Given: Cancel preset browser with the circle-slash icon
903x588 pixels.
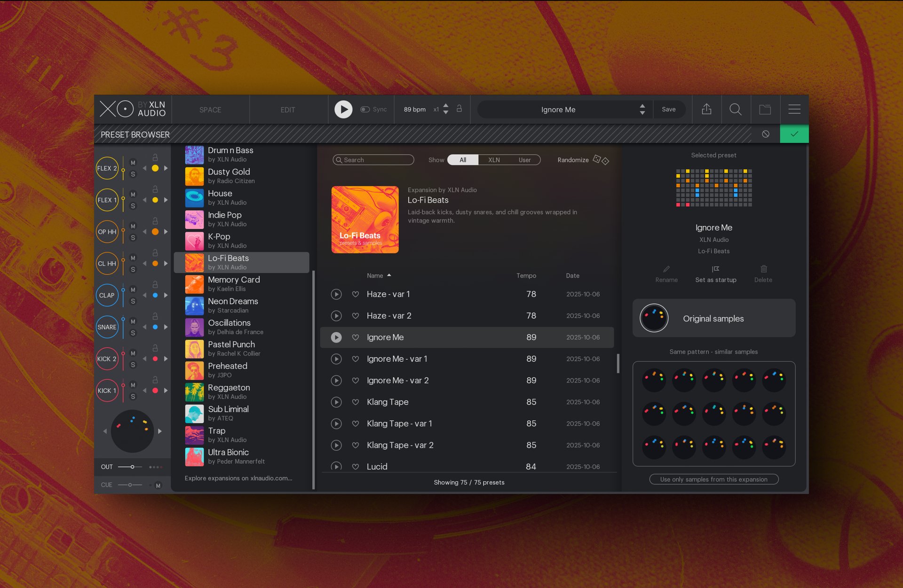Looking at the screenshot, I should tap(766, 134).
